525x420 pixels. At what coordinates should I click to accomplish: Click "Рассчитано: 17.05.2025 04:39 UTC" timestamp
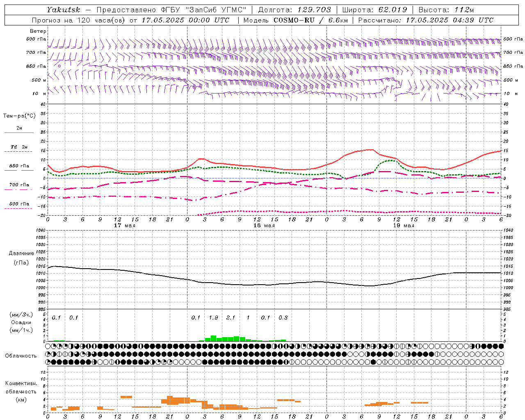point(426,20)
